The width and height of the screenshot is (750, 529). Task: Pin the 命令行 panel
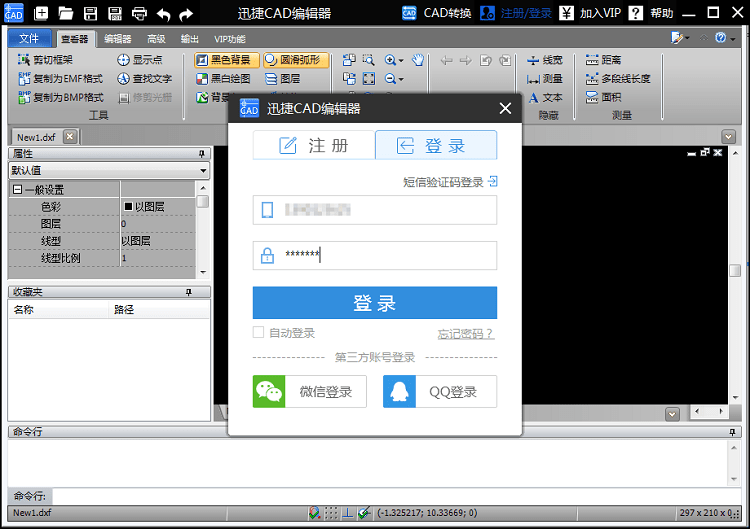tap(732, 432)
